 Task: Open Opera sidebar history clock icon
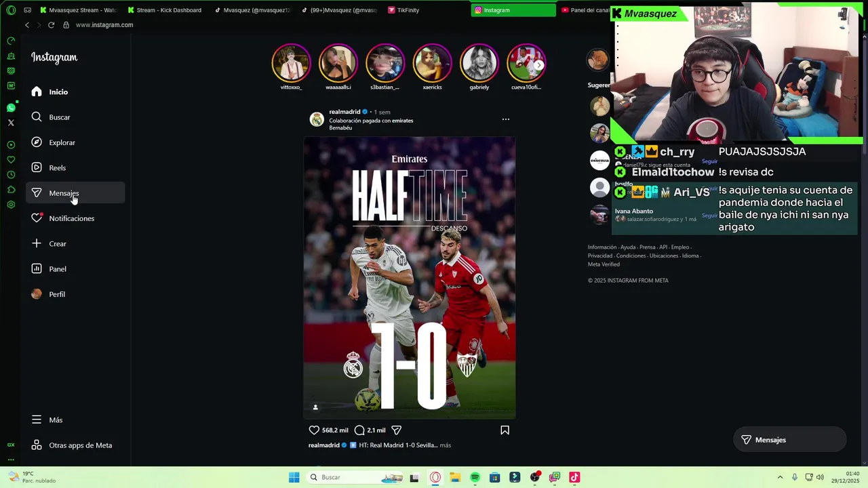click(x=11, y=175)
